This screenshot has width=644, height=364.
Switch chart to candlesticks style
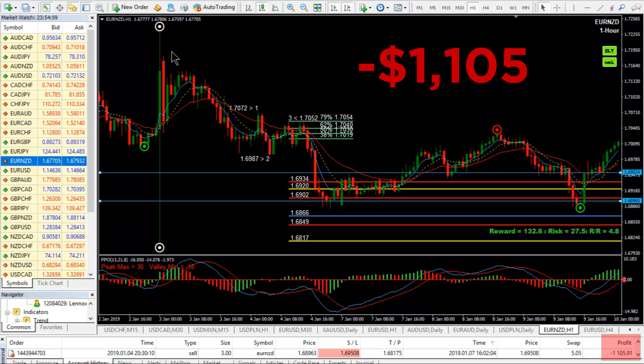coord(262,7)
